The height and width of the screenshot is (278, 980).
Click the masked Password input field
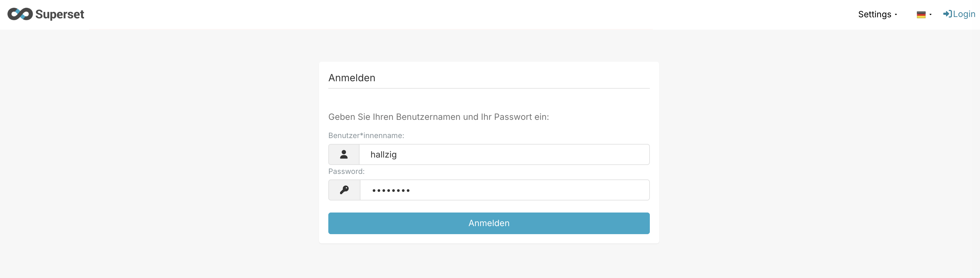pos(504,190)
